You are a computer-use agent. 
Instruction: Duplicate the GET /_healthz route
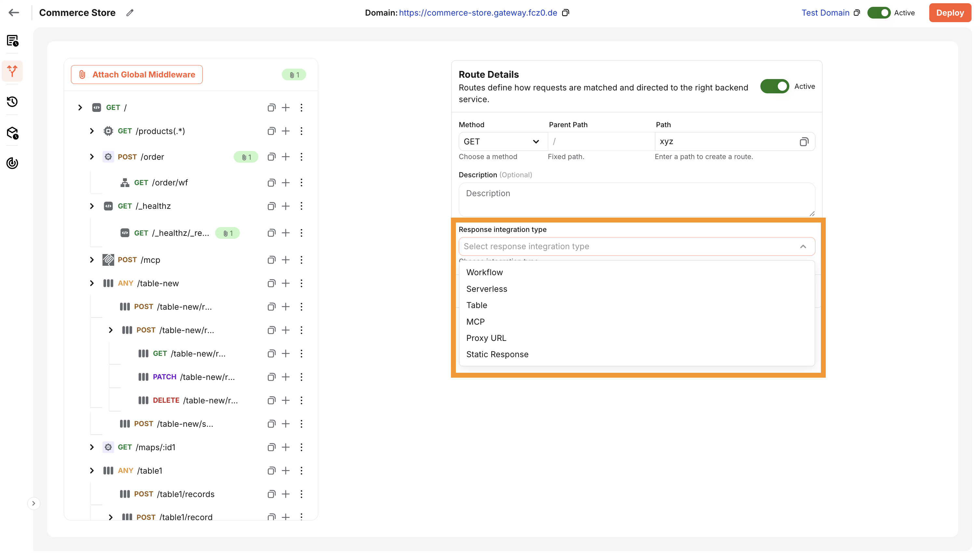[x=271, y=206]
